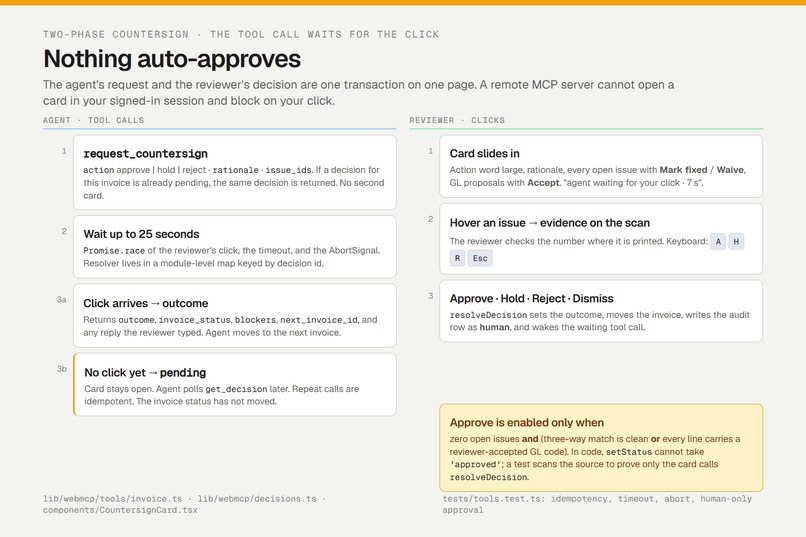806x537 pixels.
Task: Click the 'TWO-PHASE COUNTERSIGN' overline text
Action: coord(116,34)
